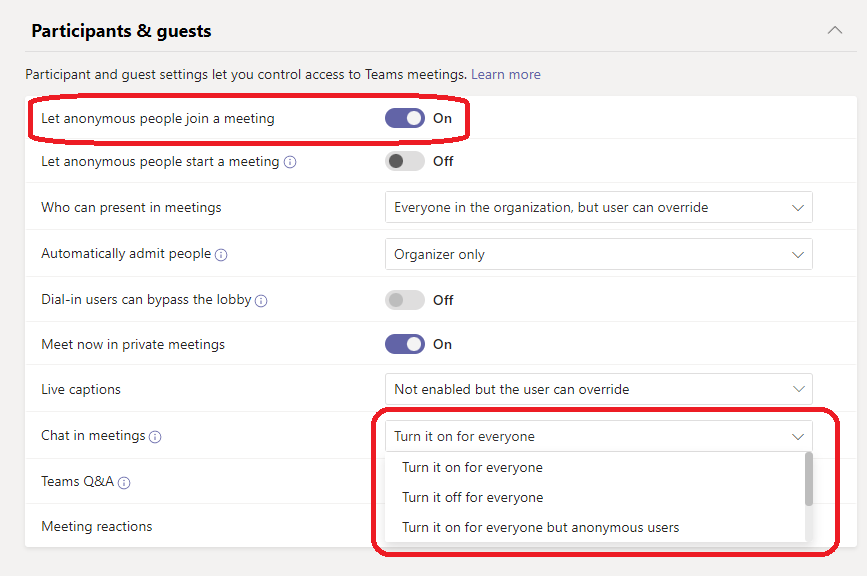Toggle Dial-in users can bypass the lobby

click(405, 300)
